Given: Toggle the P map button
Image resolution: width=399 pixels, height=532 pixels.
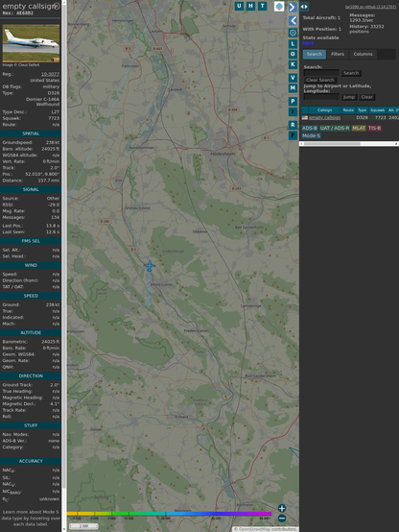Looking at the screenshot, I should [x=293, y=101].
